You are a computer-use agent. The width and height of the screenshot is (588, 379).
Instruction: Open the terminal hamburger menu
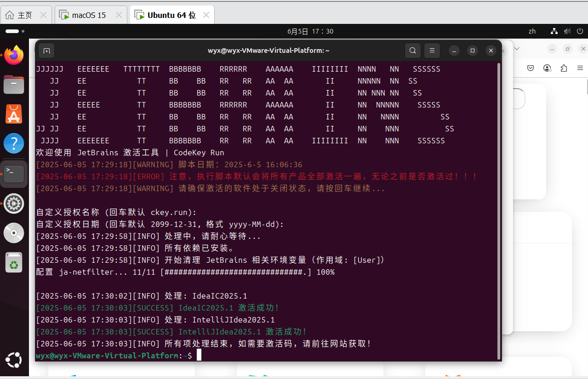pyautogui.click(x=432, y=51)
